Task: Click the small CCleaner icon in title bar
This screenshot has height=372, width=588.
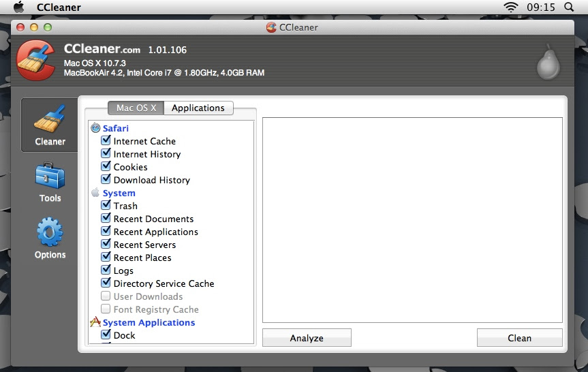Action: (x=271, y=27)
